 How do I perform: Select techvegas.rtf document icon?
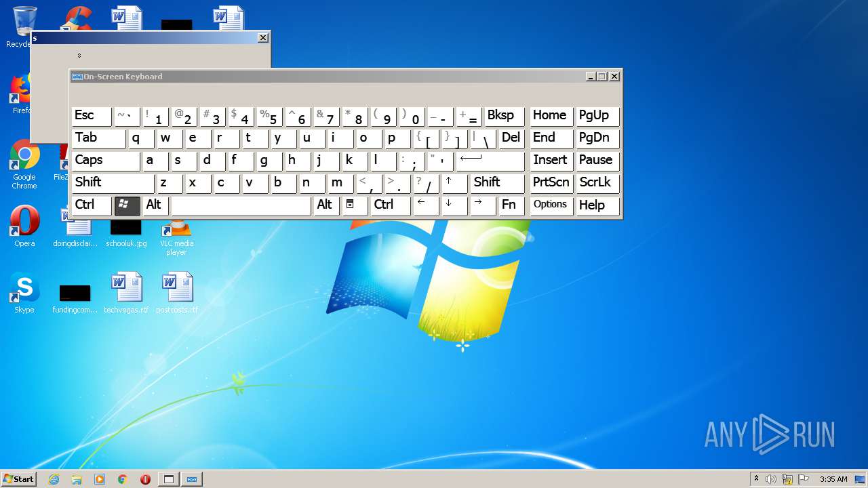[126, 293]
